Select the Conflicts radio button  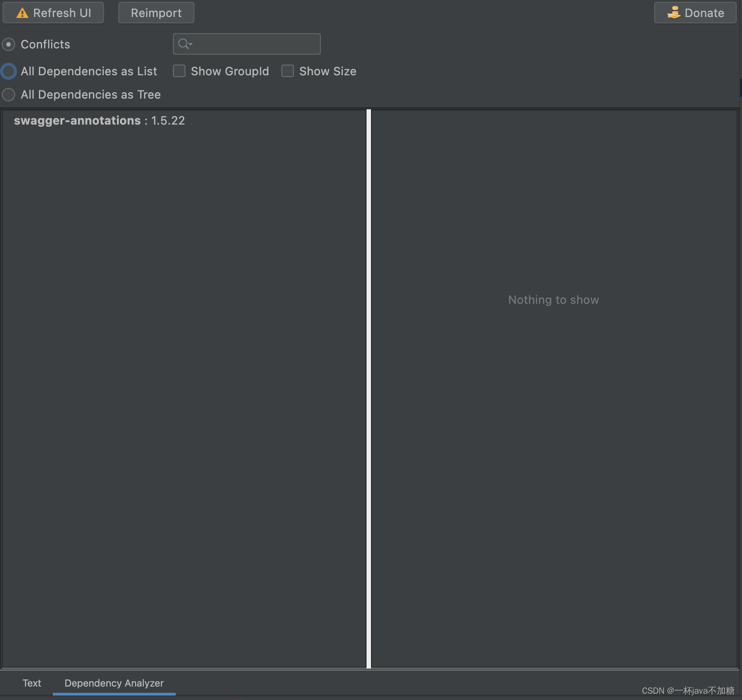[8, 44]
